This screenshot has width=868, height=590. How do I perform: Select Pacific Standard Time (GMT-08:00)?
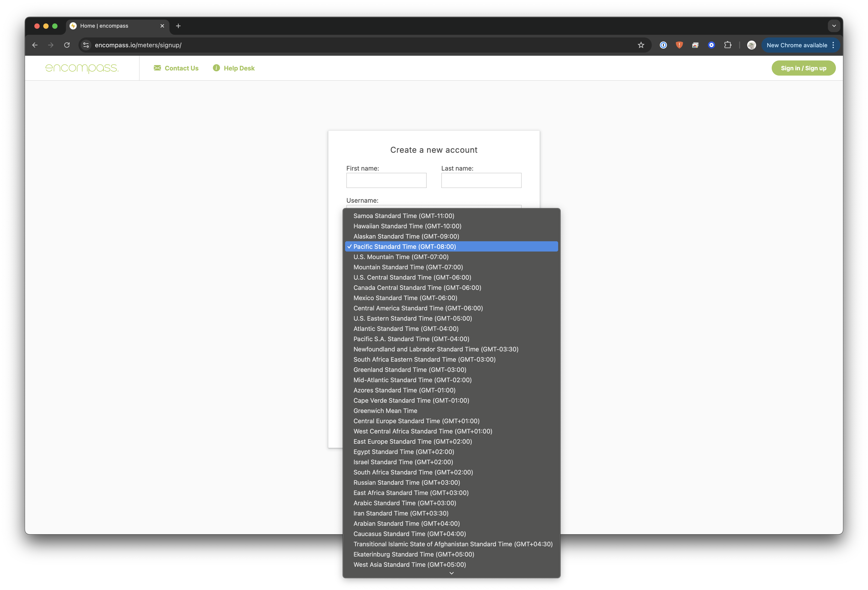tap(405, 247)
